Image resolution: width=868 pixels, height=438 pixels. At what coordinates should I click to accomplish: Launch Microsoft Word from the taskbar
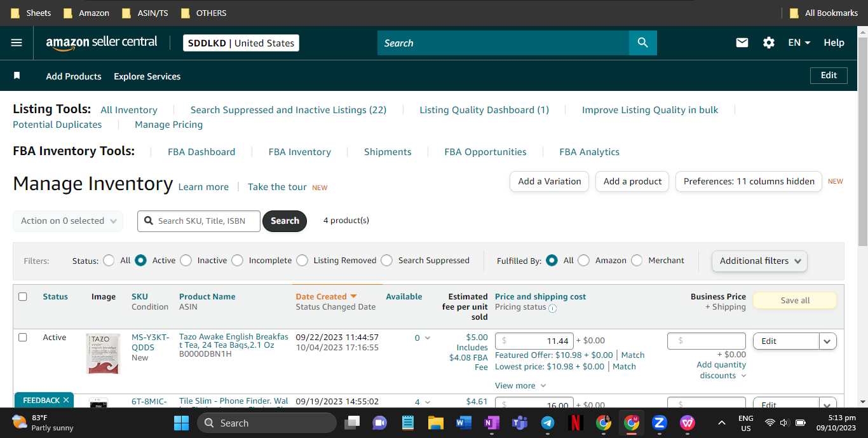[x=463, y=423]
